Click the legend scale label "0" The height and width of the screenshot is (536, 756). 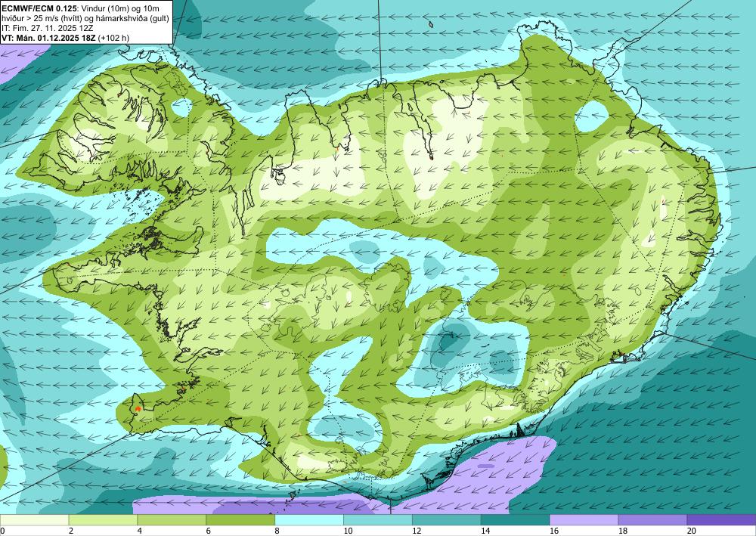(2, 531)
